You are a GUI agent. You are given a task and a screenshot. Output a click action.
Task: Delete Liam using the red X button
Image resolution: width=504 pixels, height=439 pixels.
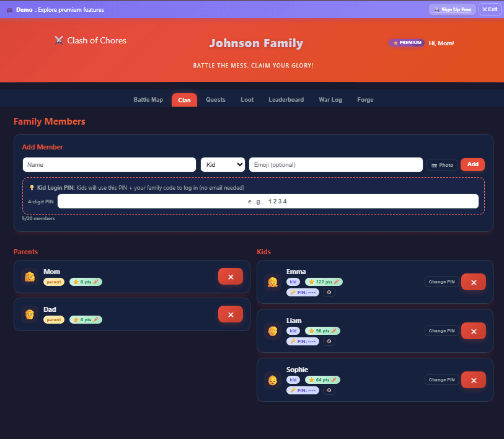point(473,331)
